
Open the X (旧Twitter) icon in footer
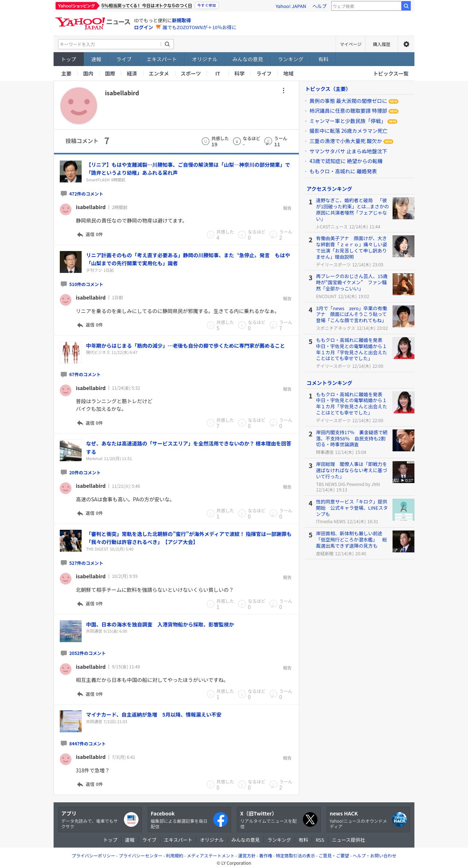click(x=310, y=819)
